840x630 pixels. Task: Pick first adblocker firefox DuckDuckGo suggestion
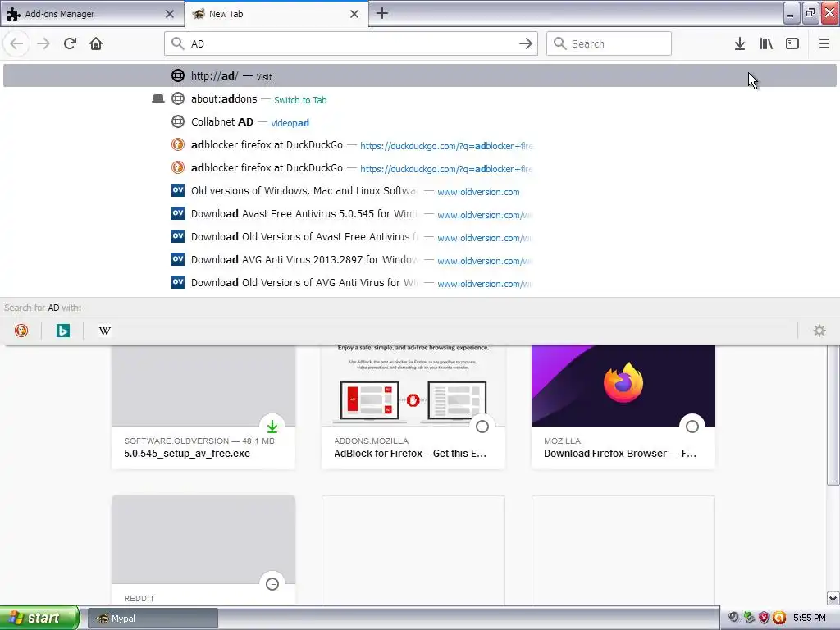pyautogui.click(x=420, y=144)
